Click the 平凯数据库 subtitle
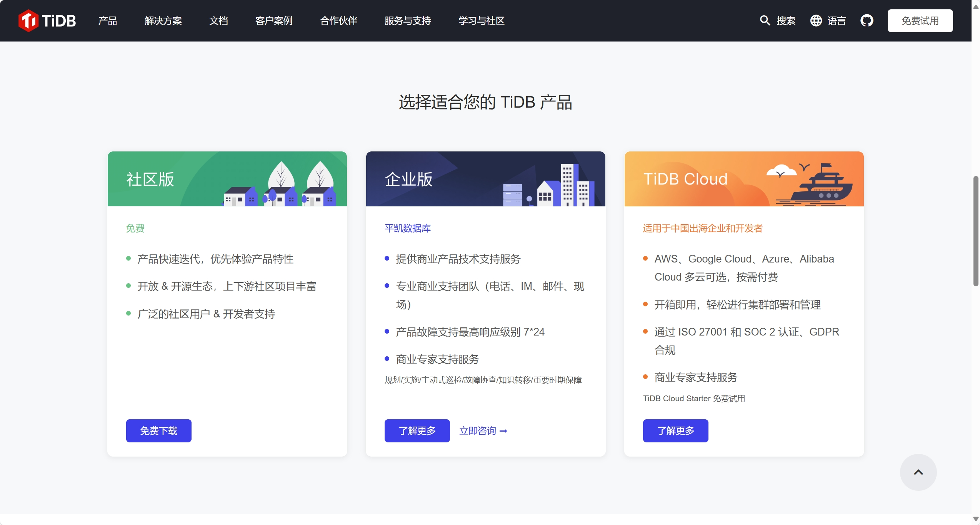This screenshot has height=525, width=980. pyautogui.click(x=408, y=228)
